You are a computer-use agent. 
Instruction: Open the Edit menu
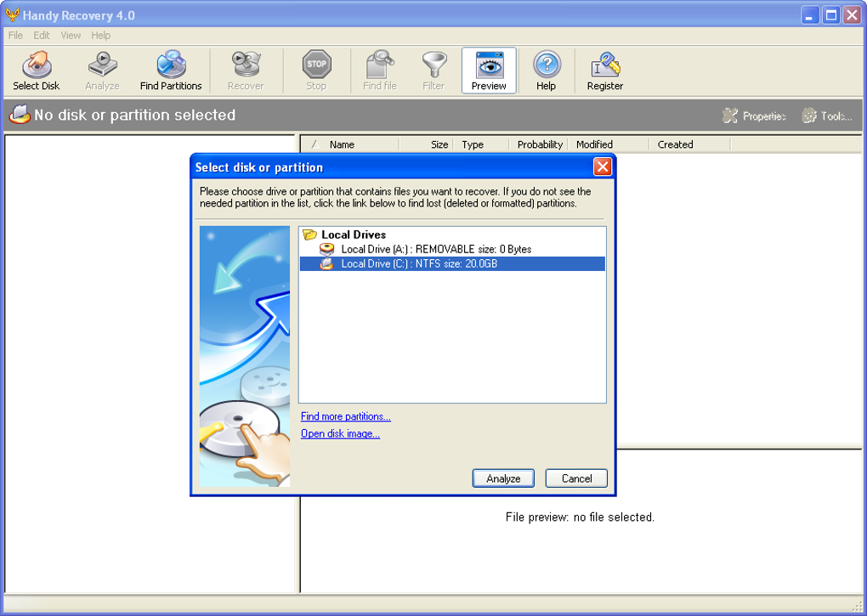pos(42,36)
